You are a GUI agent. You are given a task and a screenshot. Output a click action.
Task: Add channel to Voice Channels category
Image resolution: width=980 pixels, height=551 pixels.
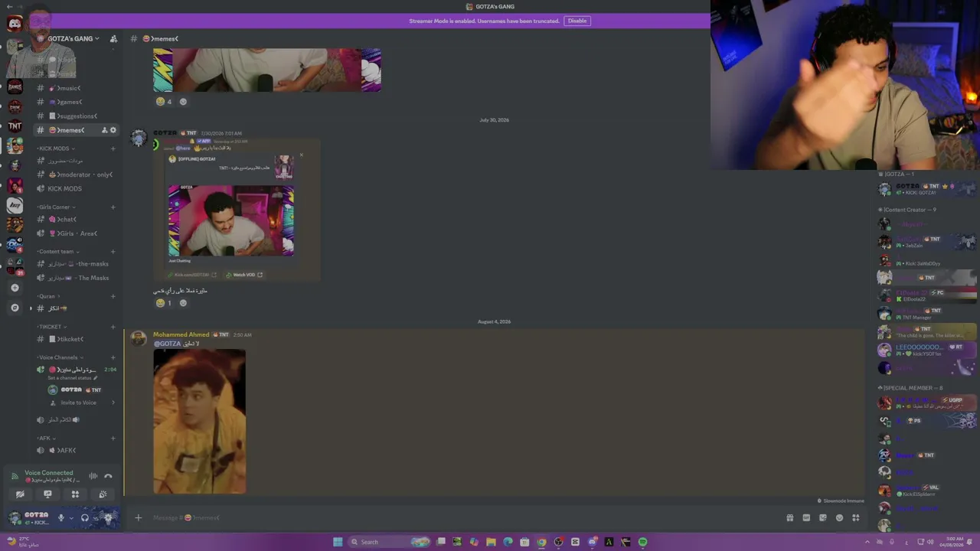click(x=113, y=357)
